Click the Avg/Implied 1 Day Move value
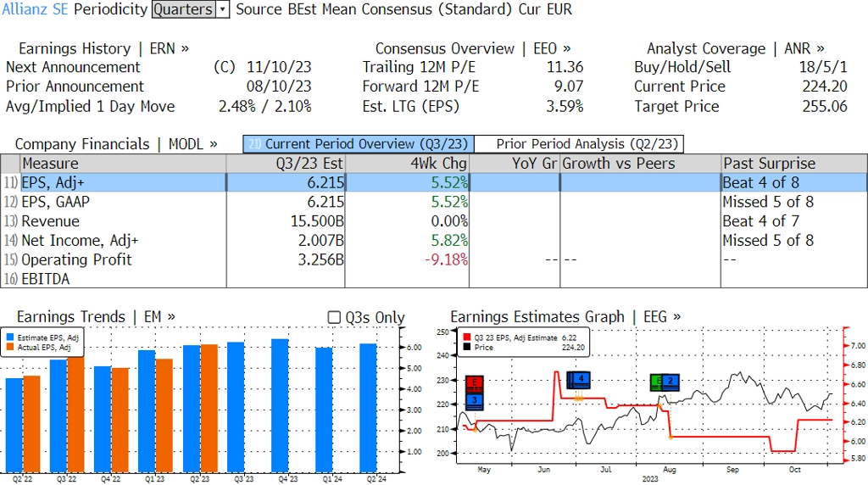The height and width of the screenshot is (485, 868). [265, 106]
